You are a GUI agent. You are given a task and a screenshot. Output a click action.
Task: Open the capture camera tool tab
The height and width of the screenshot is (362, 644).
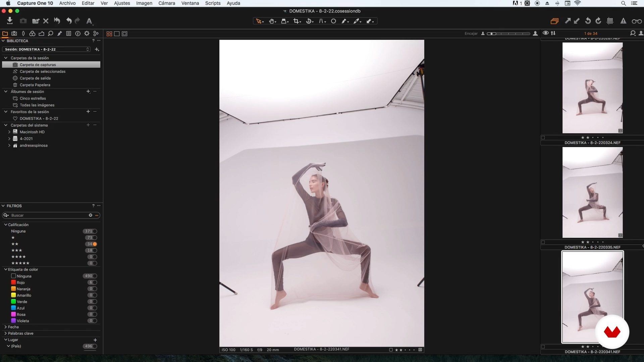(x=14, y=34)
